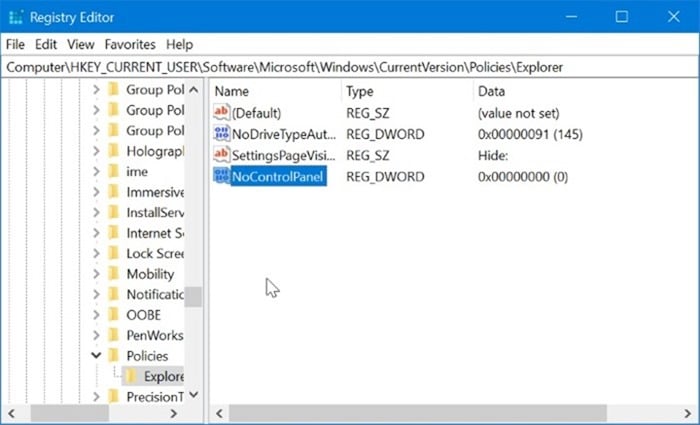Open the View menu
Screen dimensions: 700x425
point(81,45)
